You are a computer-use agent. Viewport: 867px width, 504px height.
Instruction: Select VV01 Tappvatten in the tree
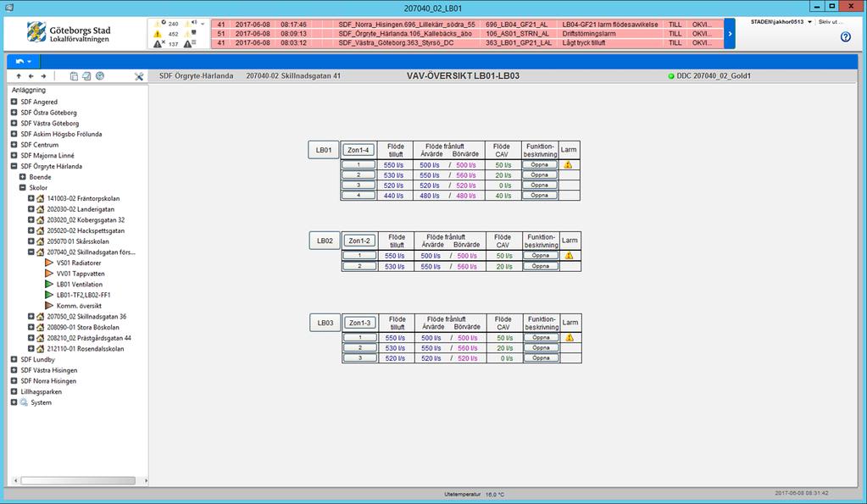[x=81, y=274]
